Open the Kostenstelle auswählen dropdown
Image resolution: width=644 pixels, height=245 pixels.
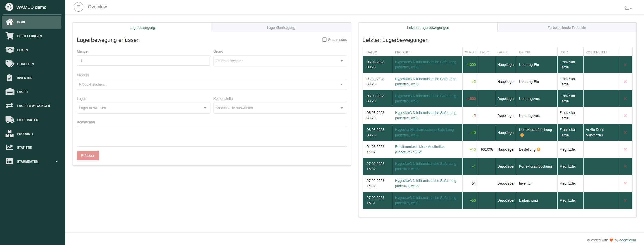[x=280, y=108]
